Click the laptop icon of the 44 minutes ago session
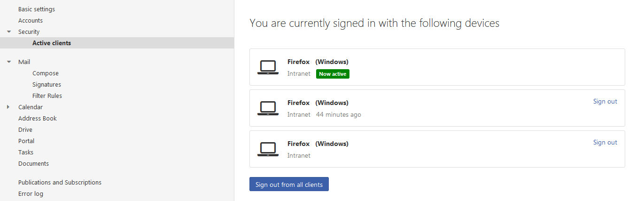Screen dimensions: 644x201 click(268, 108)
